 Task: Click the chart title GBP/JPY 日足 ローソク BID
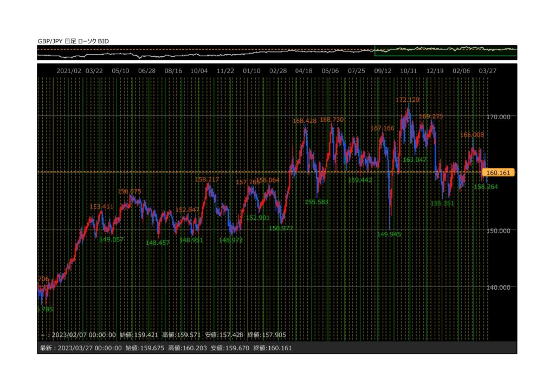pyautogui.click(x=73, y=41)
